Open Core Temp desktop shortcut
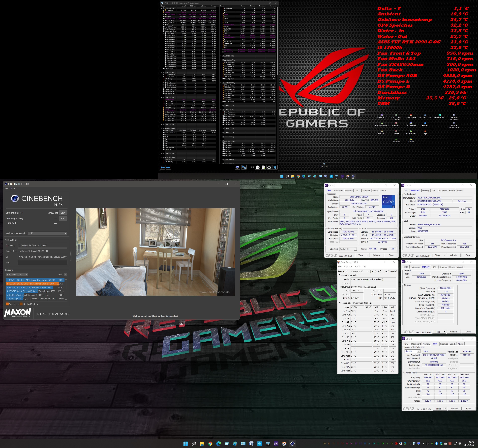 tap(382, 132)
